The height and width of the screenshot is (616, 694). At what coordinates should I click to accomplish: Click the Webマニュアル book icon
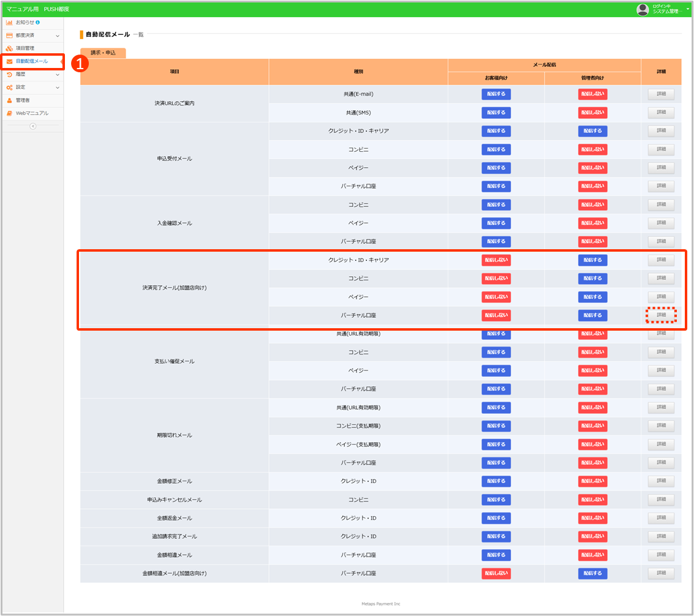coord(9,113)
